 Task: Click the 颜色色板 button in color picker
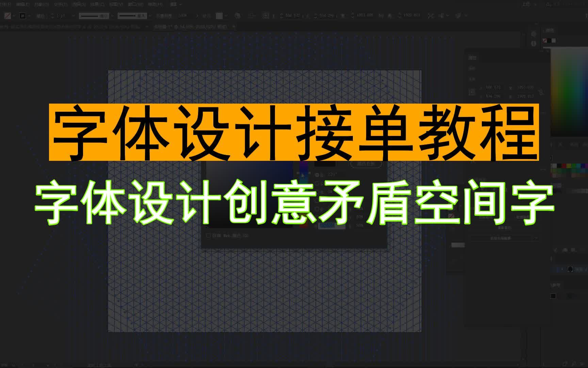coord(366,164)
